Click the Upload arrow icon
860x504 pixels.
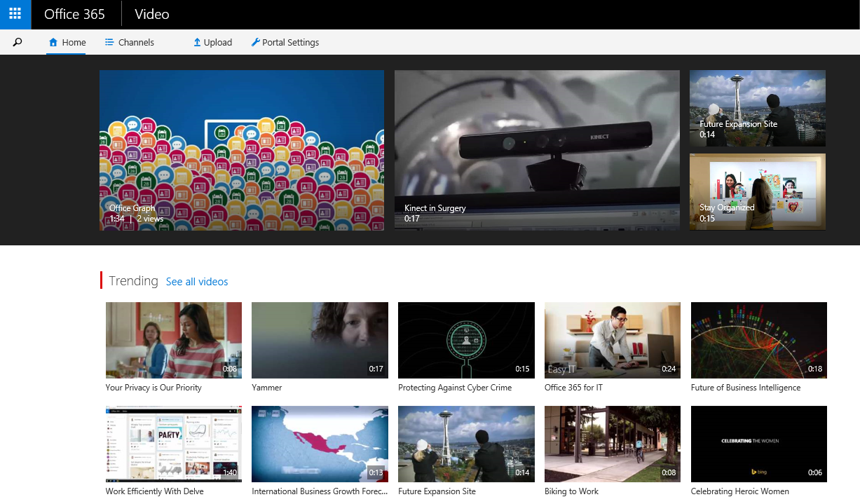pyautogui.click(x=197, y=43)
